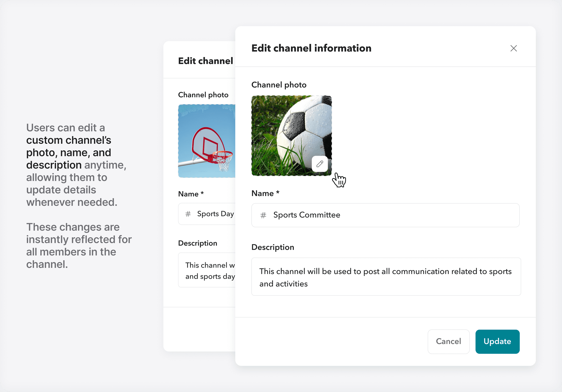Click the Update button
Image resolution: width=562 pixels, height=392 pixels.
pyautogui.click(x=497, y=341)
